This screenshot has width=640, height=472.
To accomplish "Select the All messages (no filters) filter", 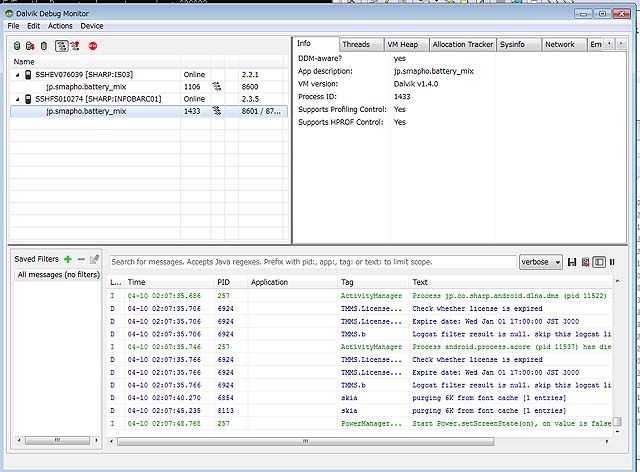I will (58, 274).
